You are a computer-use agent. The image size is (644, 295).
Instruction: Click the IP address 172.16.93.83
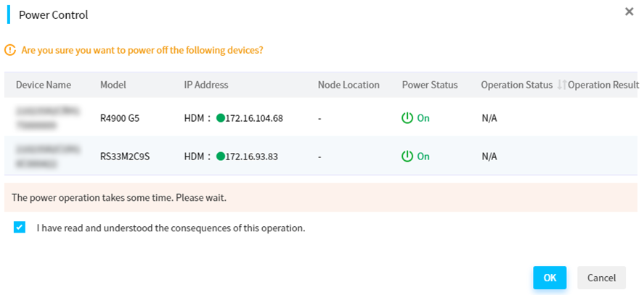[252, 157]
